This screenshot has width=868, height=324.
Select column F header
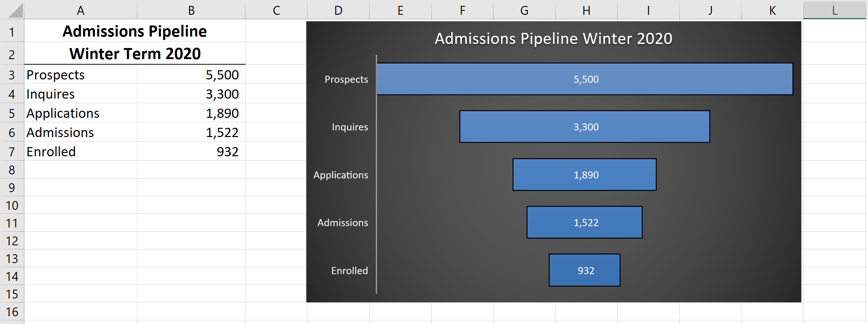(x=462, y=10)
